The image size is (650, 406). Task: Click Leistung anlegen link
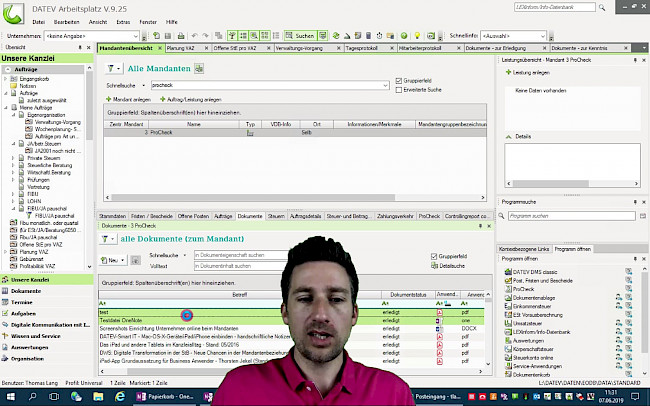tap(528, 73)
